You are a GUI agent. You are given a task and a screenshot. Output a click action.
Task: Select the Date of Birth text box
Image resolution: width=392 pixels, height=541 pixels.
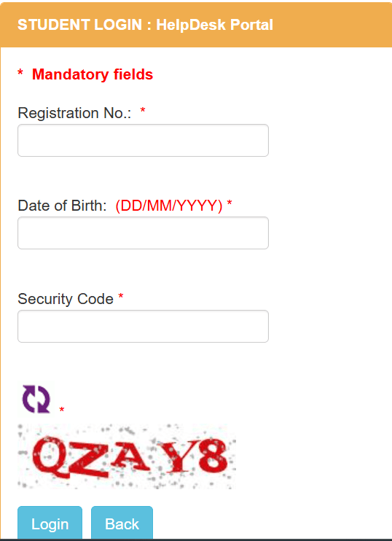[143, 233]
